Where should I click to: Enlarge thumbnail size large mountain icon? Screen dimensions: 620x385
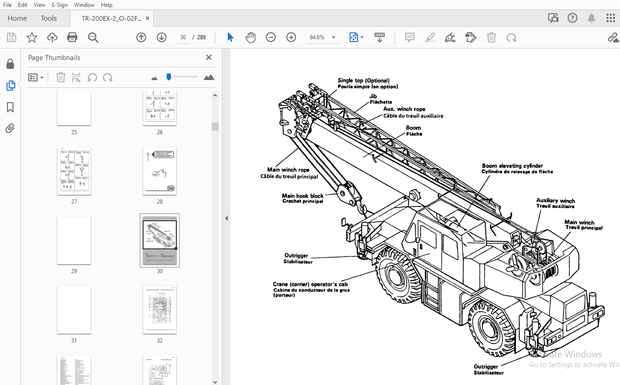209,77
